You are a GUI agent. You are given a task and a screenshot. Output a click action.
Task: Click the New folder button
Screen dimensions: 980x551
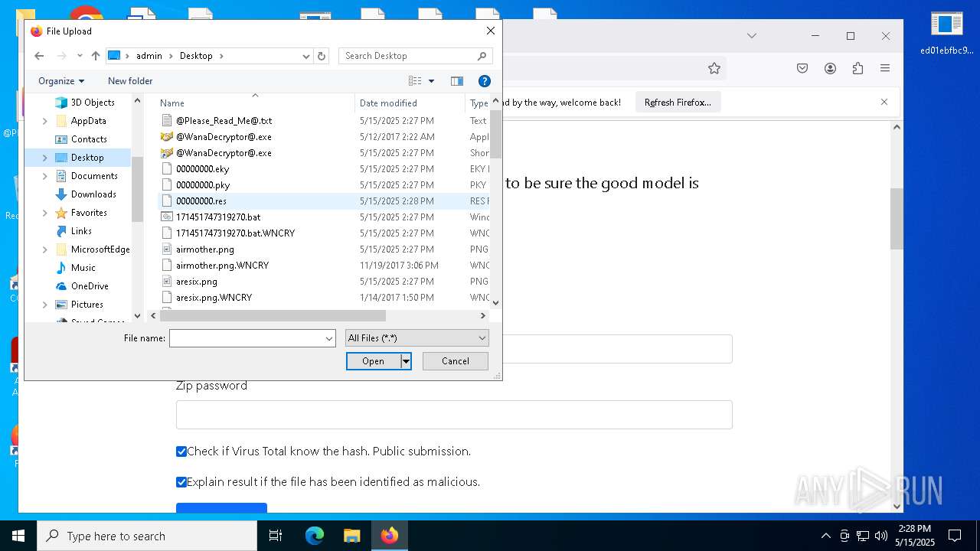(x=130, y=81)
